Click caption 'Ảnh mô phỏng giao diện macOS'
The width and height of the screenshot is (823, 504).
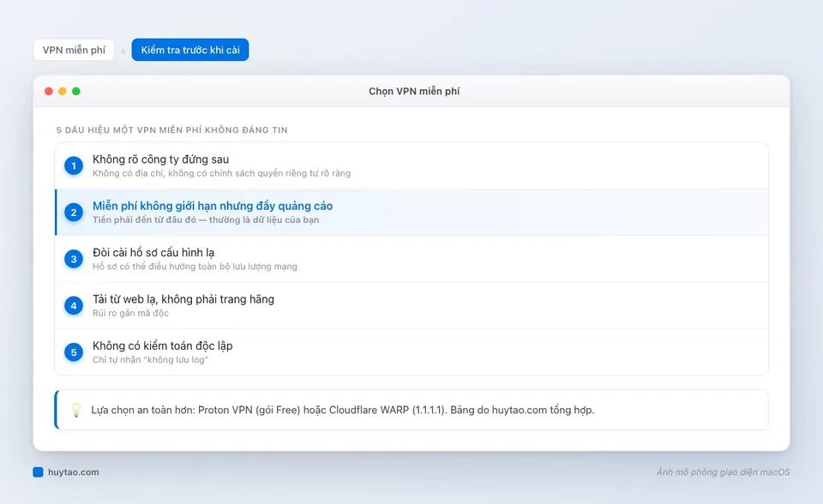coord(724,472)
